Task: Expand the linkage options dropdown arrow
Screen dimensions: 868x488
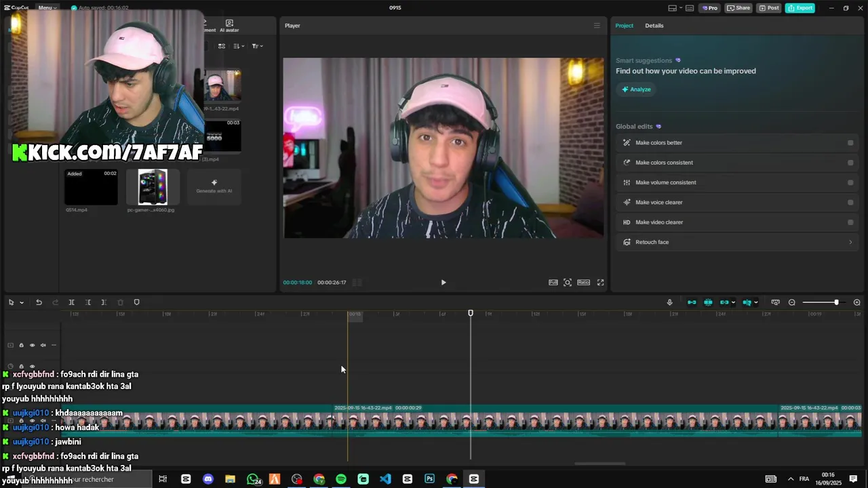Action: tap(733, 302)
